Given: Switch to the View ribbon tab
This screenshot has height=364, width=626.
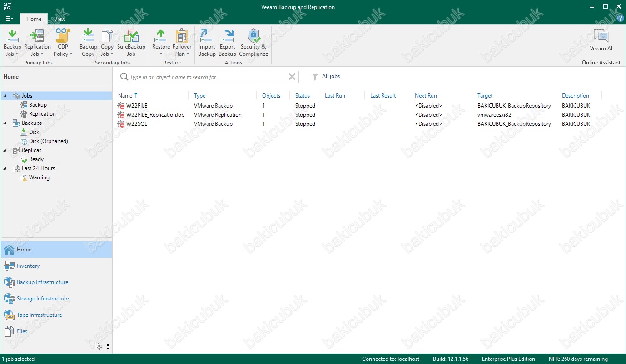Looking at the screenshot, I should (x=60, y=19).
